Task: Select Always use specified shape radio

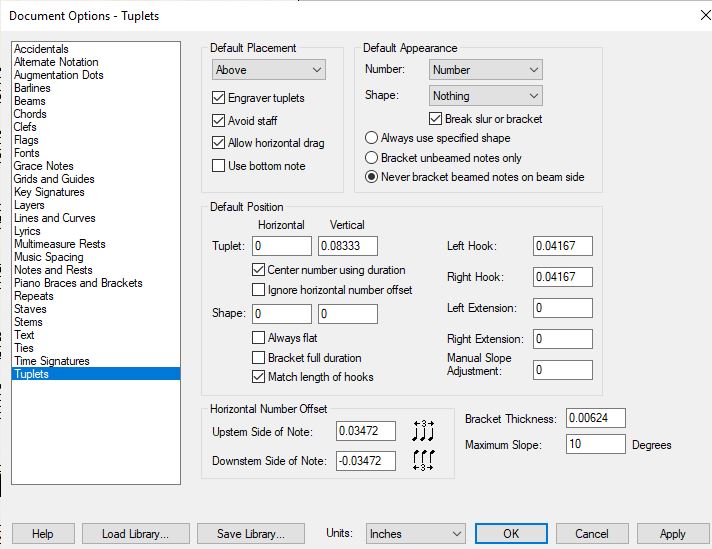Action: click(x=372, y=138)
